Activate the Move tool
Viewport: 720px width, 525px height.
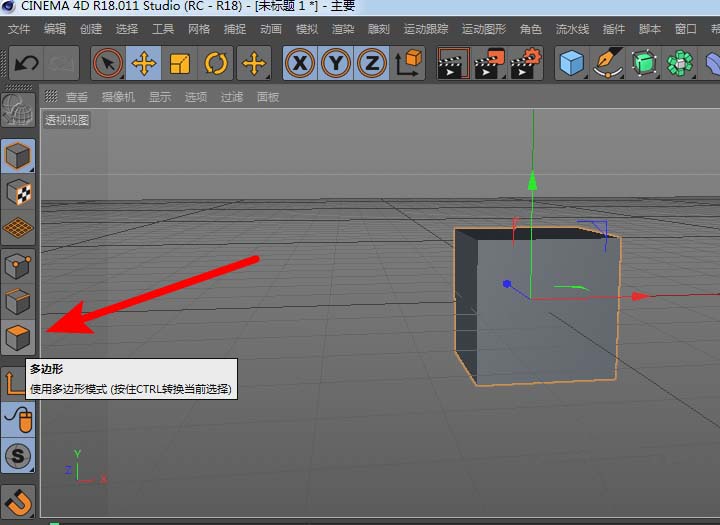(144, 63)
